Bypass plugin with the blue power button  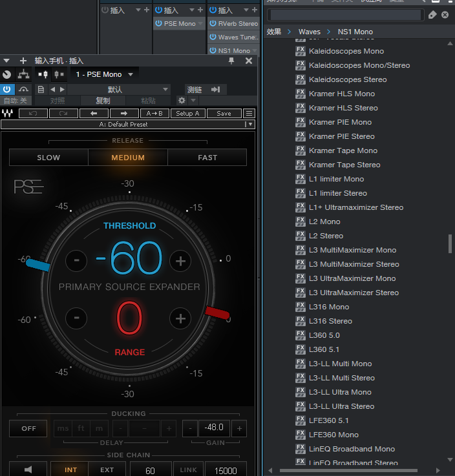(x=6, y=90)
